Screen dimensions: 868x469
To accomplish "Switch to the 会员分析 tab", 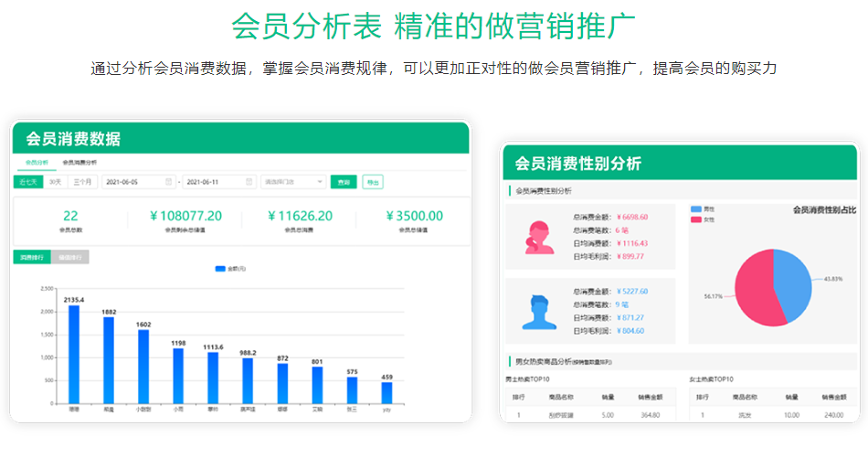I will [37, 162].
